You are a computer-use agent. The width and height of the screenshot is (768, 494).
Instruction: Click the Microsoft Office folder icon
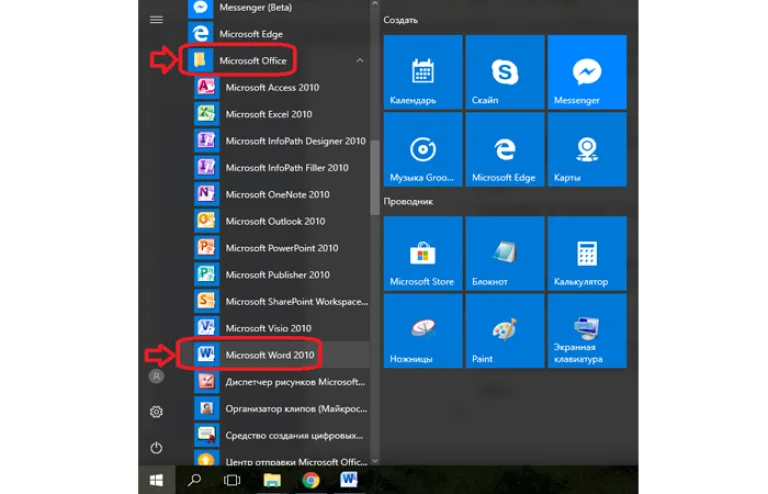(200, 60)
